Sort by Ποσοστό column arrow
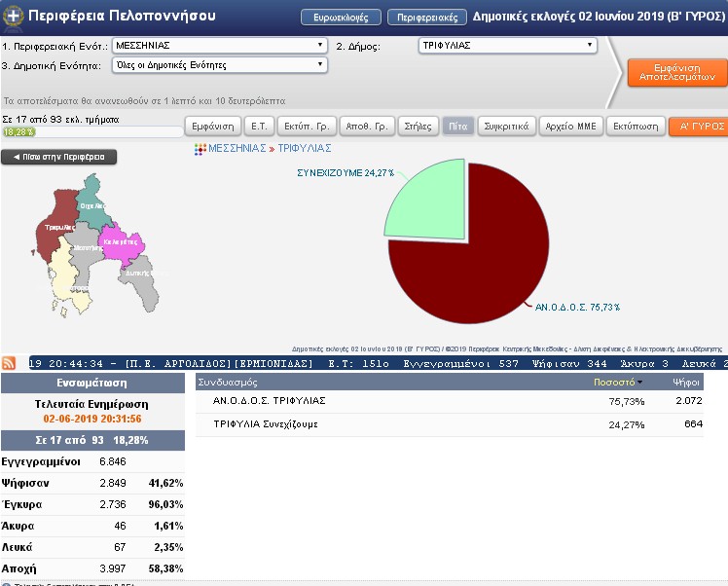Screen dimensions: 728x586 (640, 383)
